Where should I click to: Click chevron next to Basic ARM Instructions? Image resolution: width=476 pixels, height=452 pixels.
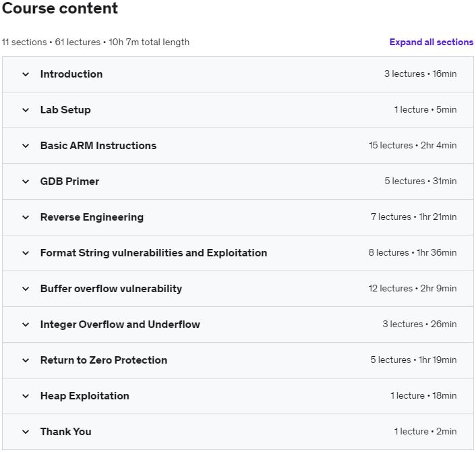tap(26, 146)
